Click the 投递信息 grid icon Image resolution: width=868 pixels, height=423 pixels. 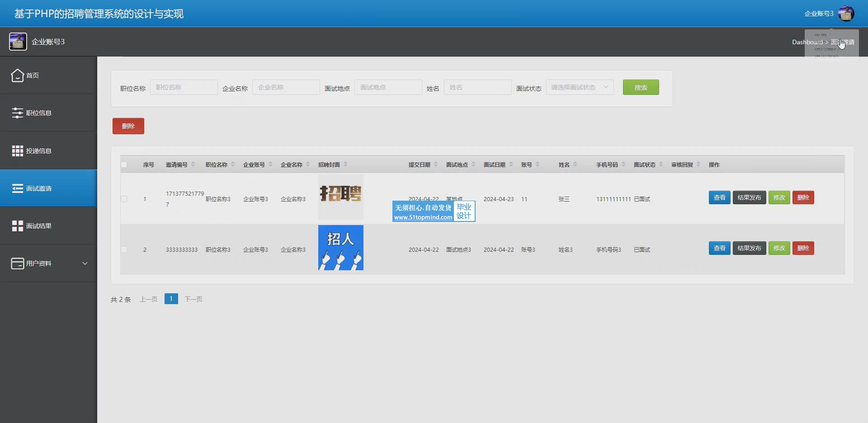coord(17,151)
